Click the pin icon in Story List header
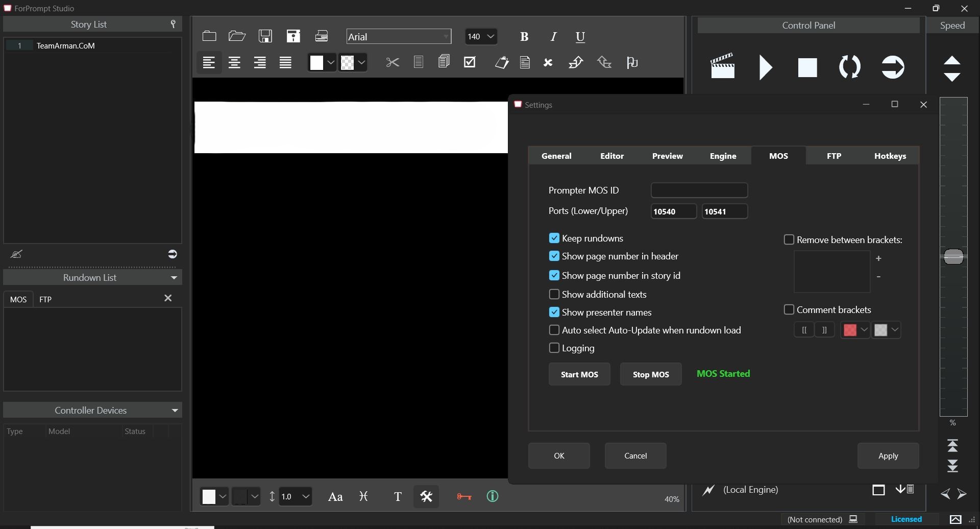The image size is (980, 529). pyautogui.click(x=173, y=24)
